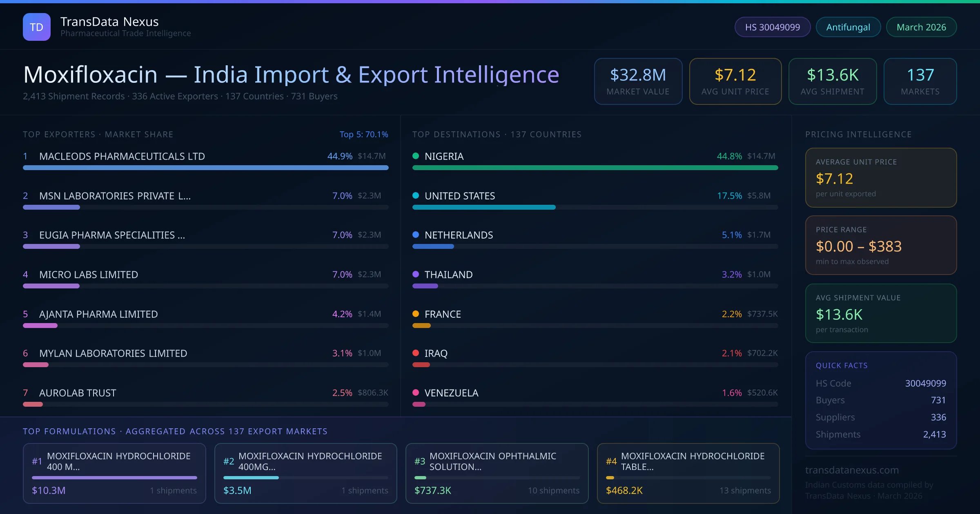Click the France orange dot marker
The height and width of the screenshot is (514, 980).
point(416,314)
